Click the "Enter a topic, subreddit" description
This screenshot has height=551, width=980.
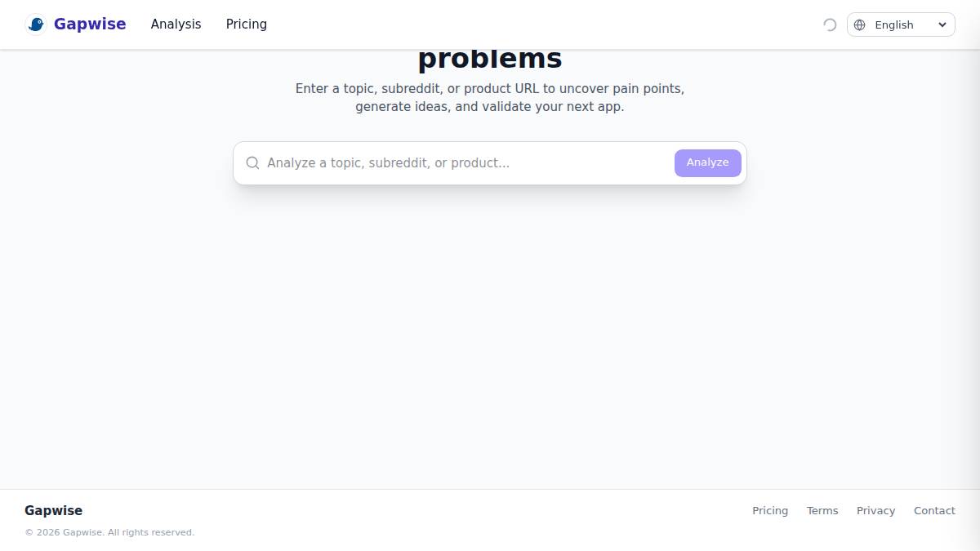coord(490,88)
